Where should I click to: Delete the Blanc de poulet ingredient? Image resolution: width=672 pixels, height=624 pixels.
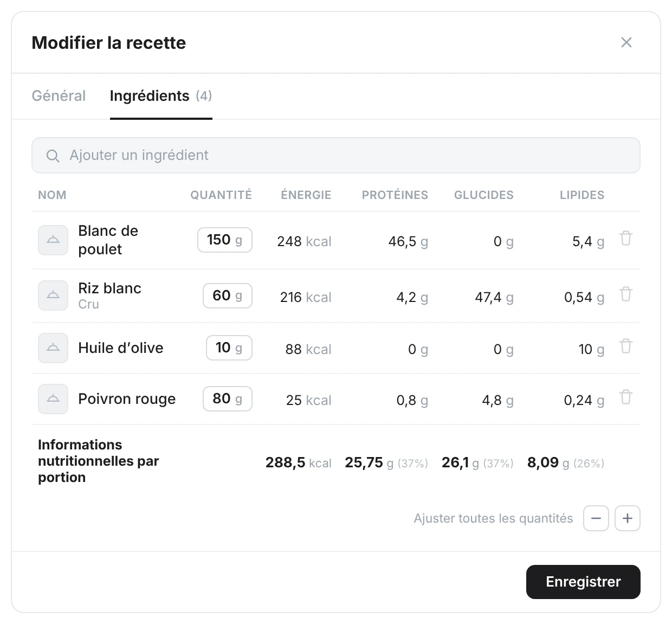point(626,239)
